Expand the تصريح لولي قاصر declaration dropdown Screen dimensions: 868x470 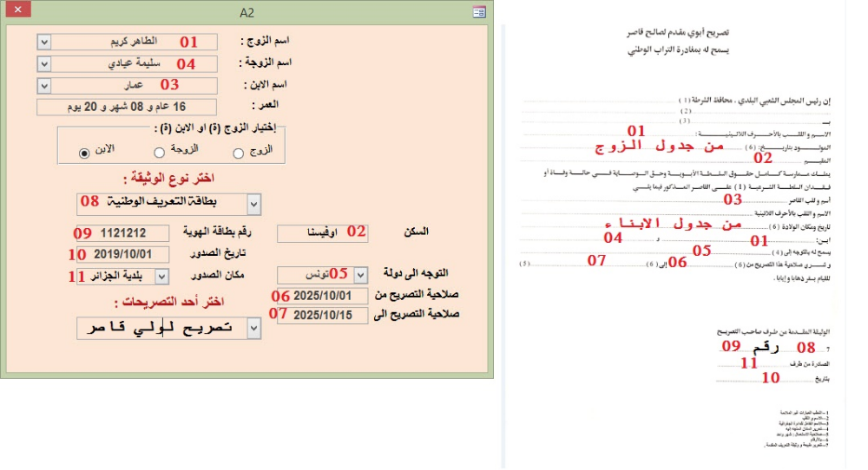click(253, 329)
